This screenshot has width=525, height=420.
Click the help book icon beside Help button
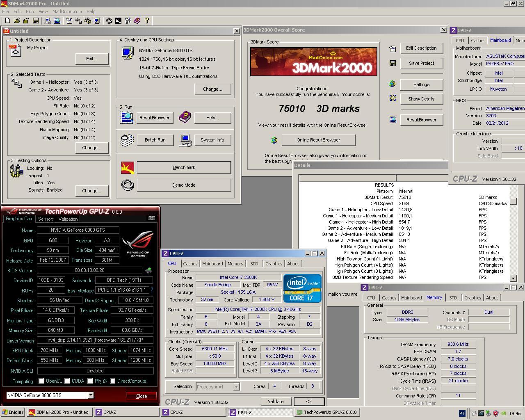coord(185,117)
